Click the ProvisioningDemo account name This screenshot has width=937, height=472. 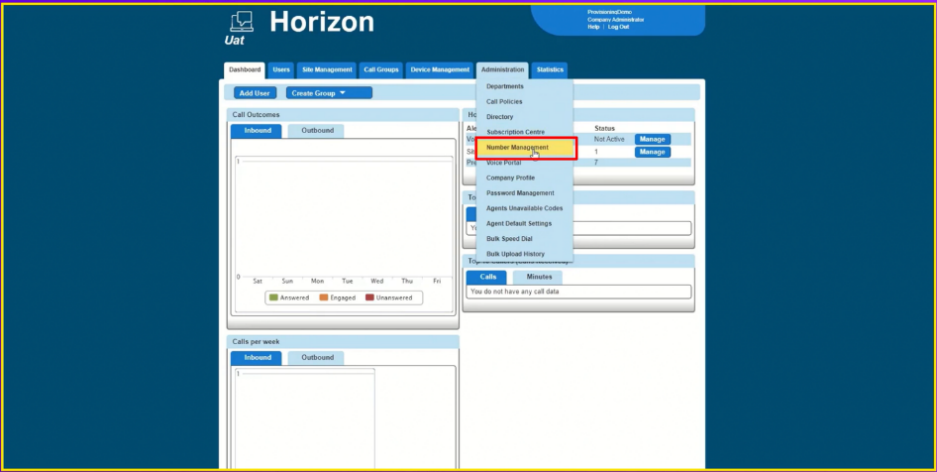click(609, 12)
